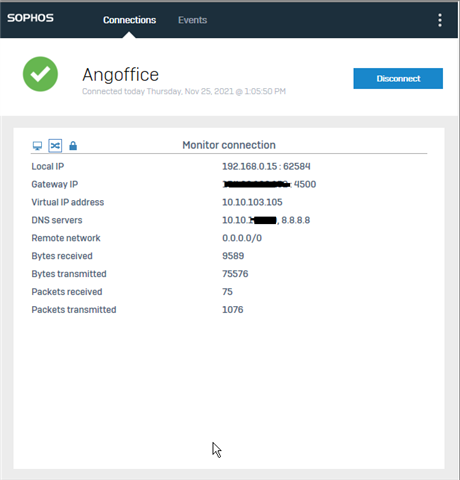Select the remote network 0.0.0.0/0
The image size is (460, 480).
pyautogui.click(x=242, y=238)
